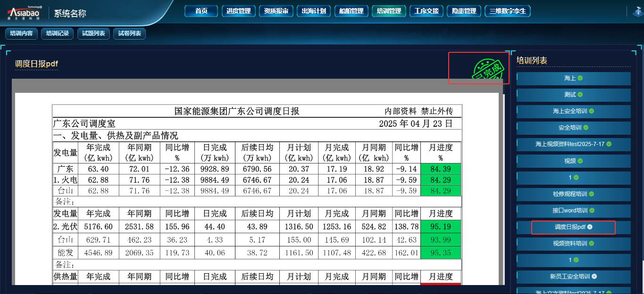This screenshot has width=644, height=294.
Task: Open 视频资料培训 training item
Action: click(574, 244)
